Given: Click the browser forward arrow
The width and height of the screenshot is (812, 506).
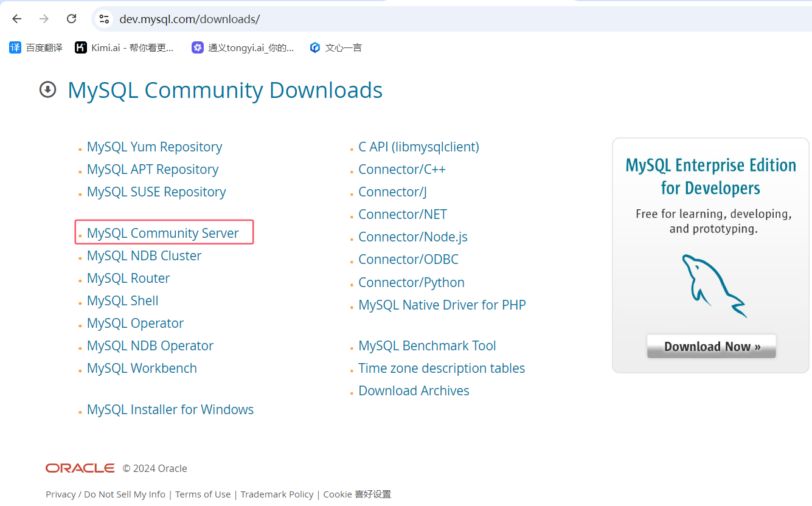Looking at the screenshot, I should click(44, 19).
